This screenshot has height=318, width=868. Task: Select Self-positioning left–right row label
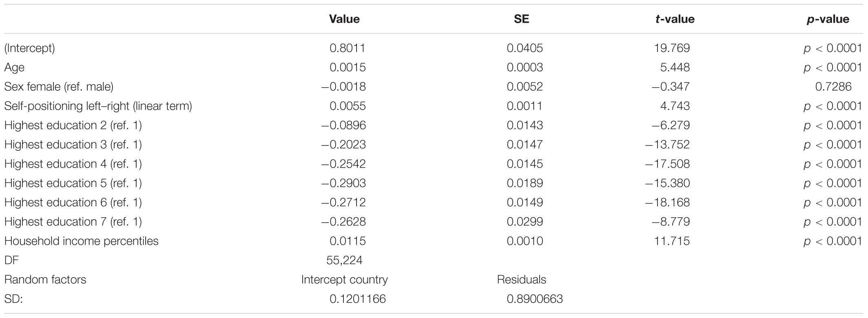[98, 106]
